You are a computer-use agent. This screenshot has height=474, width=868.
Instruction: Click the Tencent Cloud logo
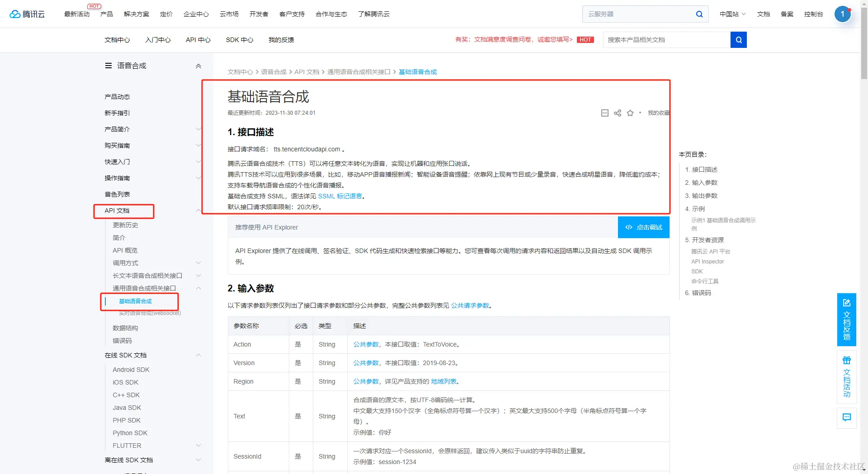(27, 14)
